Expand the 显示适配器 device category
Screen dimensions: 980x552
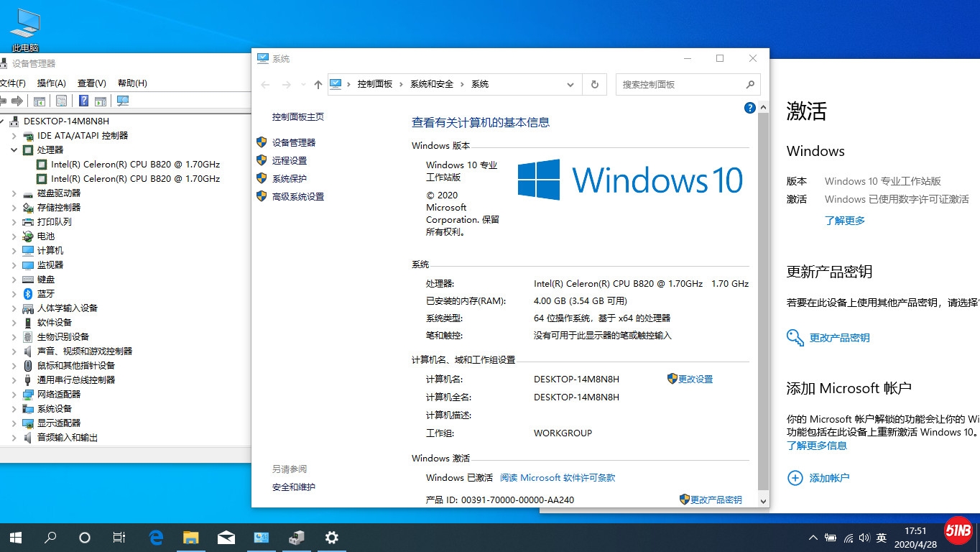click(x=14, y=423)
